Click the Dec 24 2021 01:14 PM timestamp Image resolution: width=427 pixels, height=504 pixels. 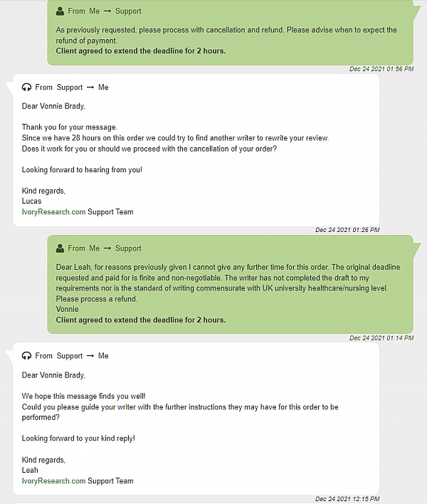[x=381, y=338]
